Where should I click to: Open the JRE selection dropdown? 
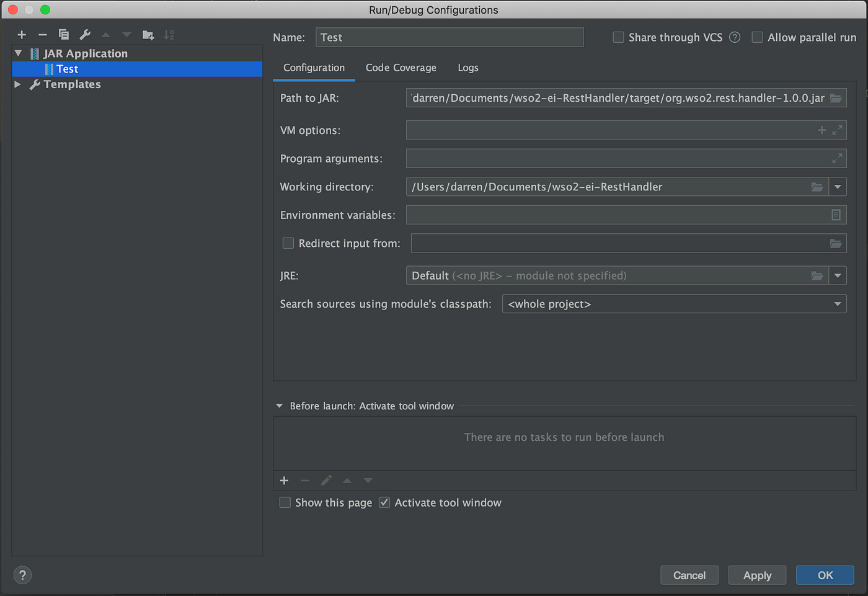coord(838,275)
